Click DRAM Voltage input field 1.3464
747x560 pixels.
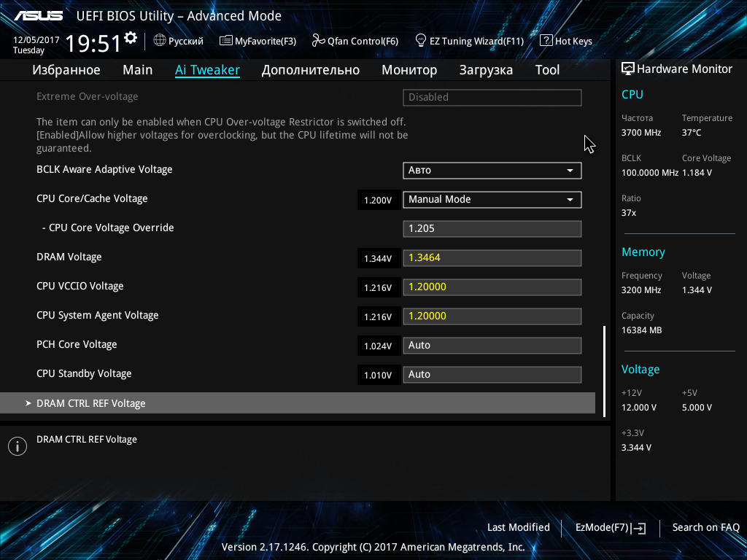click(492, 258)
